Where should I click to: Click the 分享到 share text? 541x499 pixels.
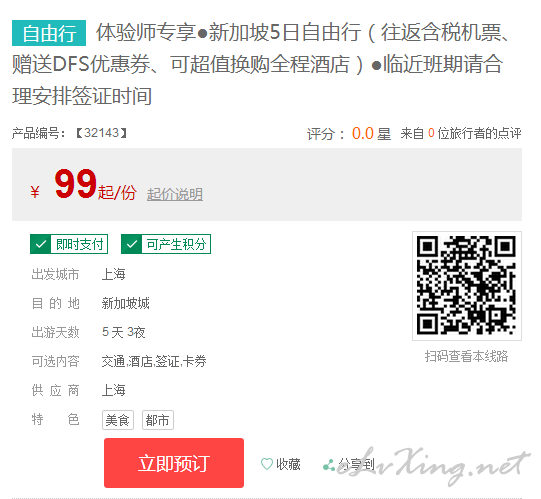coord(356,464)
